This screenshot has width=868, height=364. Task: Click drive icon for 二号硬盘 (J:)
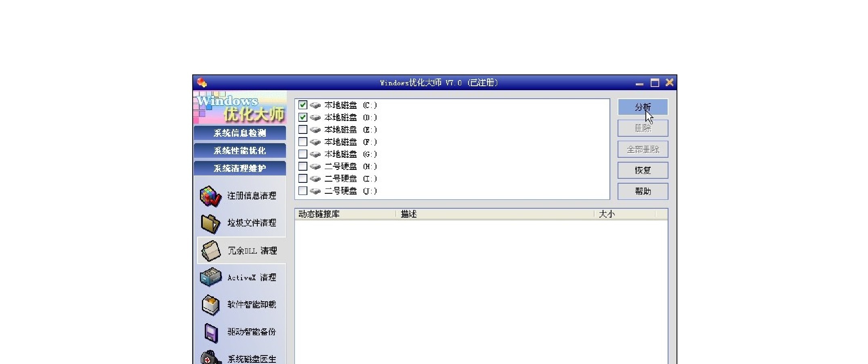tap(315, 191)
